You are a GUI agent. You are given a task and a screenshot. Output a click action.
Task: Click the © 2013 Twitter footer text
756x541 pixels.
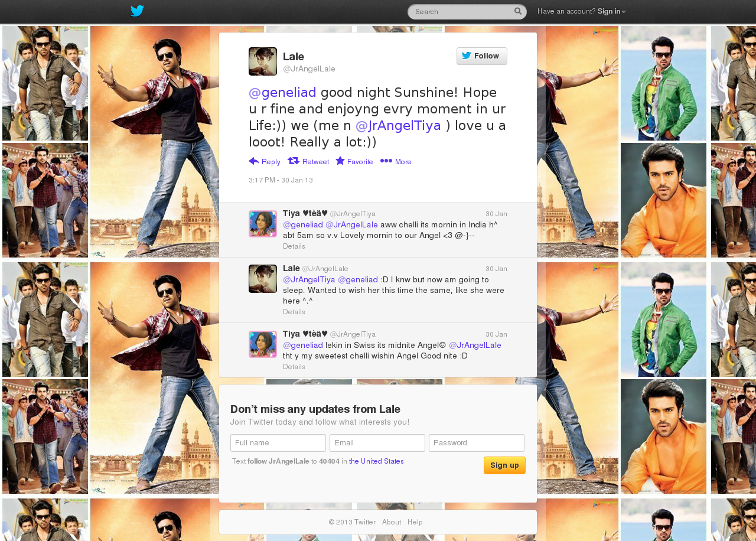pos(352,522)
